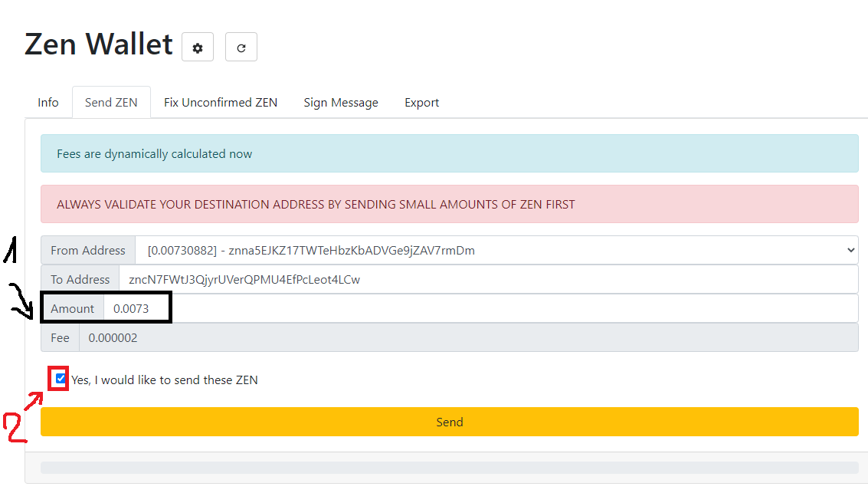Click the Fee value field

[x=469, y=338]
